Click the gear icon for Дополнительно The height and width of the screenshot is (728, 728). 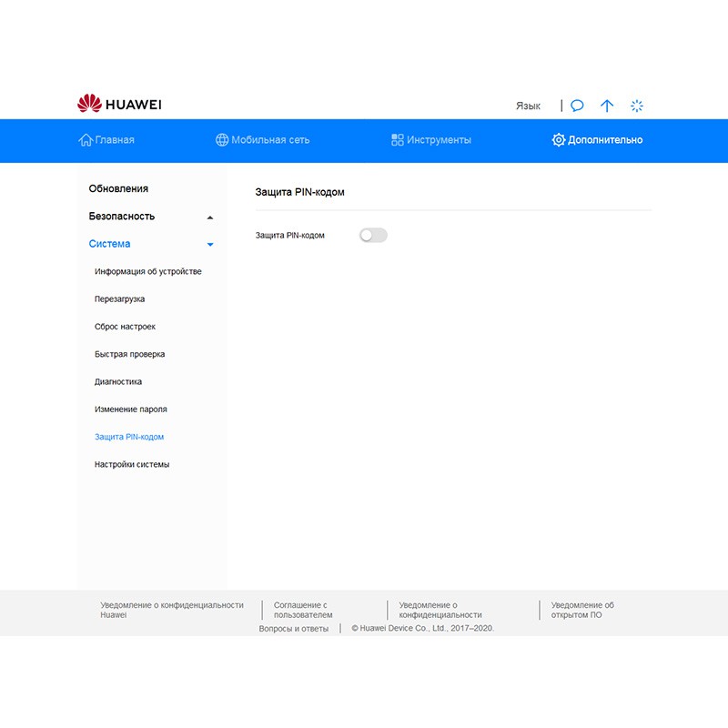(559, 140)
